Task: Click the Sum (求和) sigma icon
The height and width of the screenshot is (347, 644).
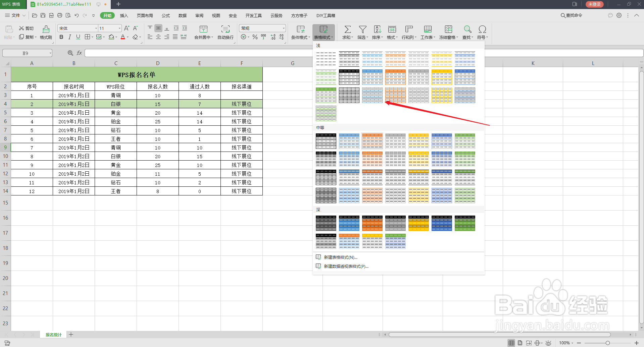Action: [348, 30]
